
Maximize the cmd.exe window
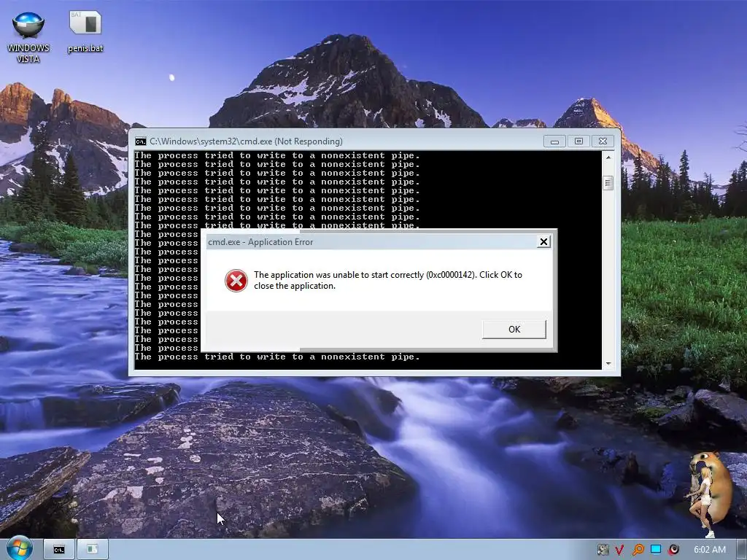tap(578, 141)
